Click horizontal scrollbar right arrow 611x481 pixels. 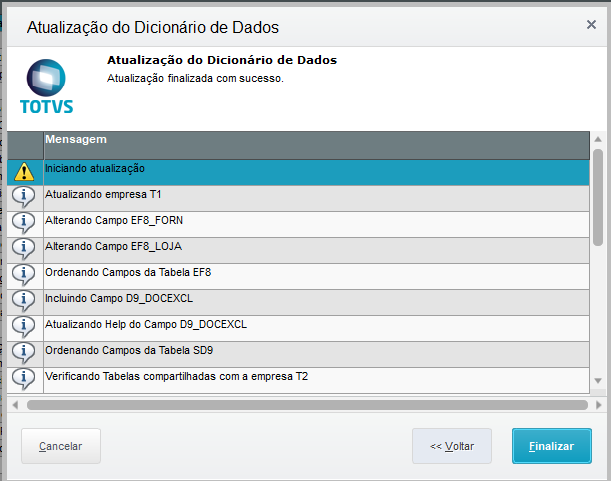(x=598, y=405)
